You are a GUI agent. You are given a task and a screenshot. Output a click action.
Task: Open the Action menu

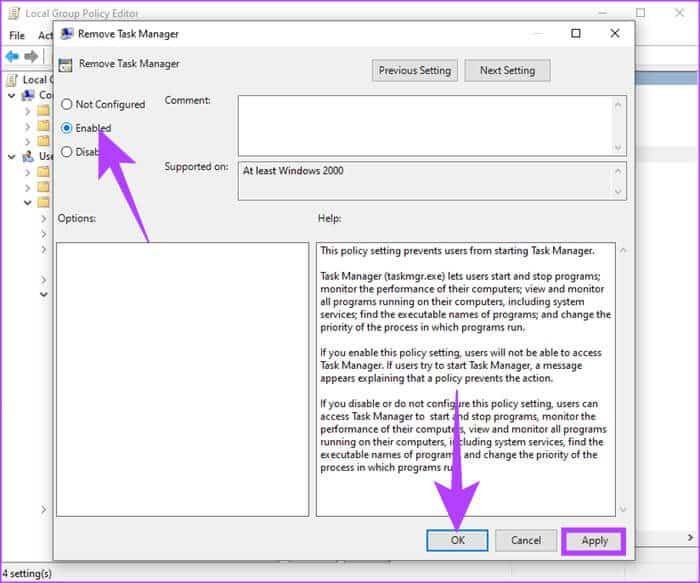click(x=45, y=35)
